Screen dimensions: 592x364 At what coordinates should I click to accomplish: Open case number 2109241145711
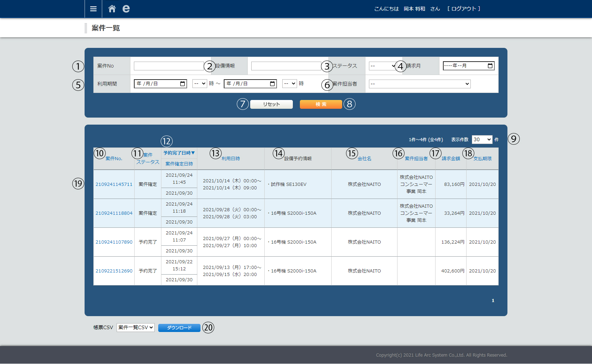point(114,184)
